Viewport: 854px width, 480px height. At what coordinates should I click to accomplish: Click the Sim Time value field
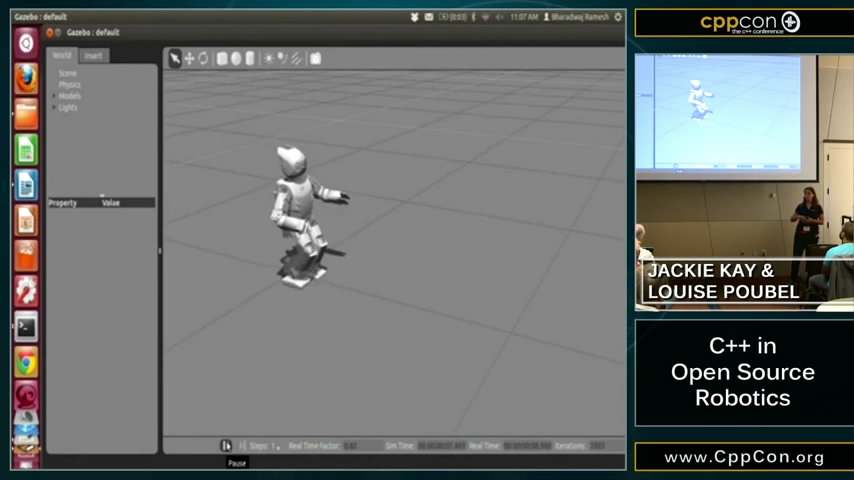(441, 446)
